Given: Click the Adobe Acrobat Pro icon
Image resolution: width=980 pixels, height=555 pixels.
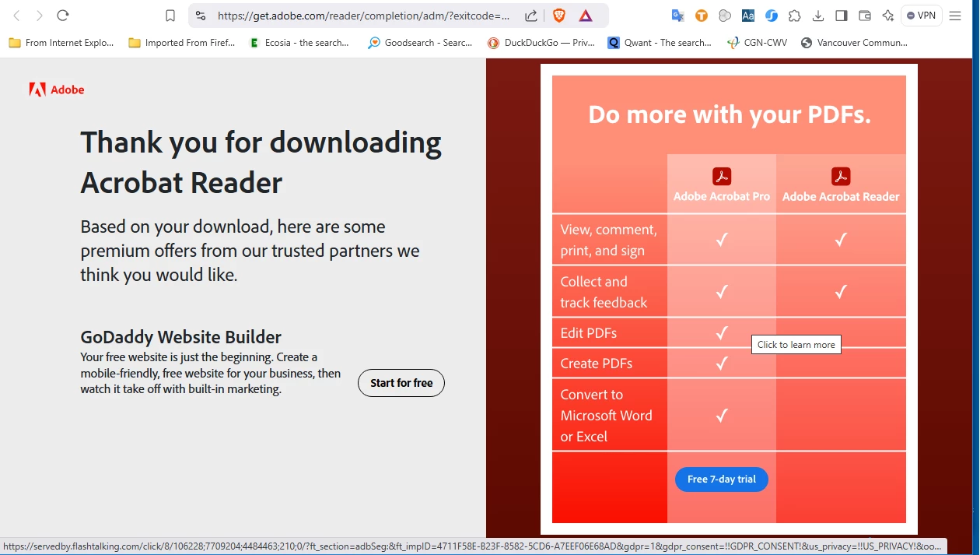Looking at the screenshot, I should click(722, 177).
